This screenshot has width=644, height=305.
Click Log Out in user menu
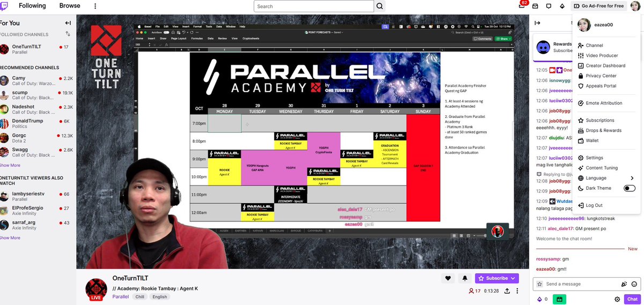pyautogui.click(x=606, y=206)
